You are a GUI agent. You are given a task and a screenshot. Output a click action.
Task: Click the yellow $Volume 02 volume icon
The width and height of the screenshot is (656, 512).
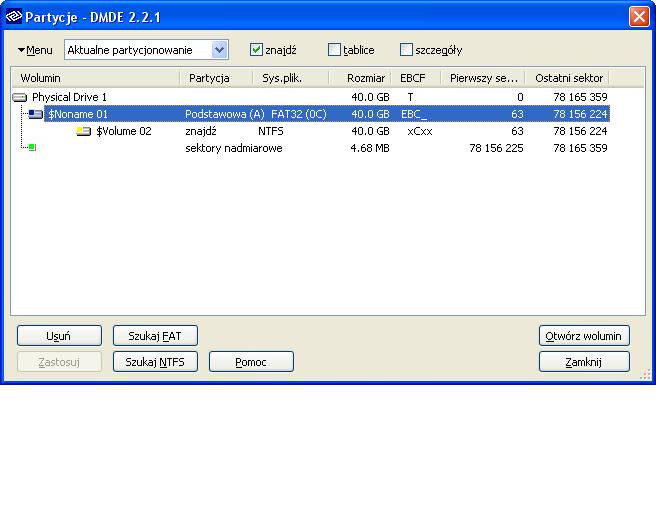(84, 131)
